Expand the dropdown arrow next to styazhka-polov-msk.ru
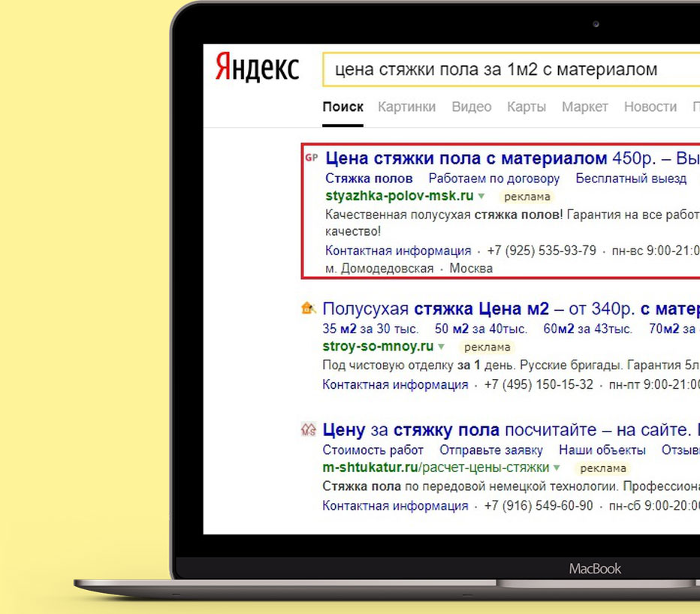 (x=481, y=196)
